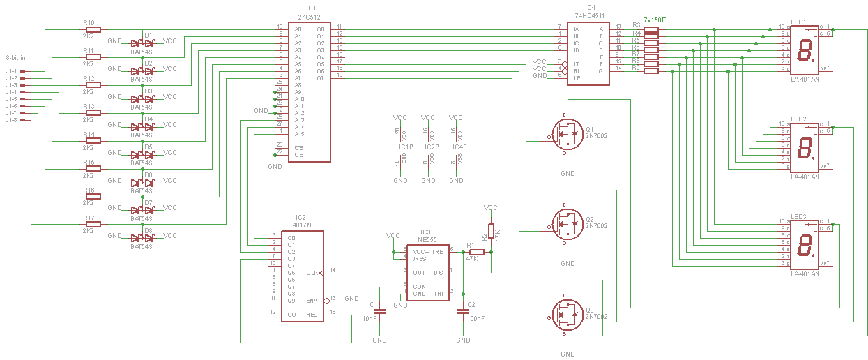Image resolution: width=868 pixels, height=360 pixels.
Task: Click the "8-bit in" label
Action: coord(16,59)
